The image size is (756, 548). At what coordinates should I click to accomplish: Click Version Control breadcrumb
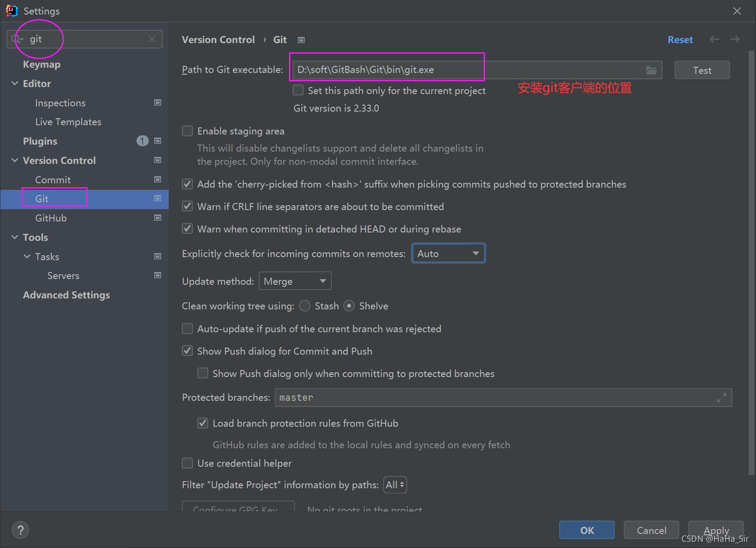click(218, 40)
